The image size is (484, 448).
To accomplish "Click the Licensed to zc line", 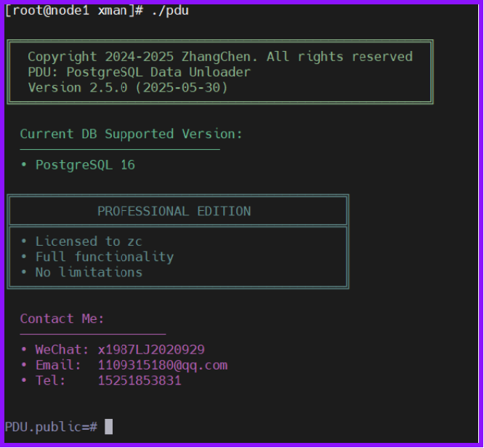I will (88, 241).
